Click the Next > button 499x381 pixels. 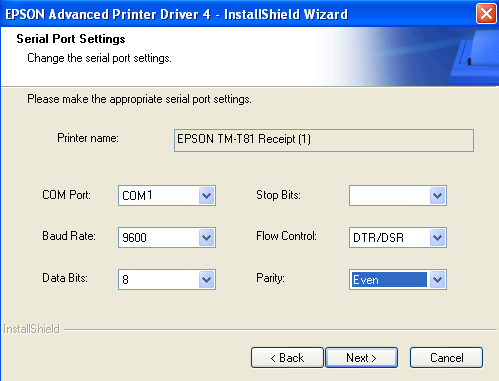(x=361, y=358)
